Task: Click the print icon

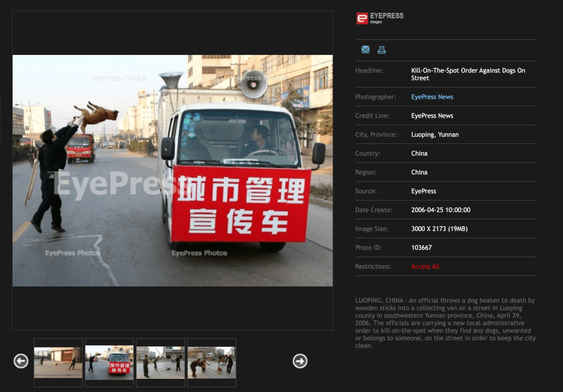Action: click(381, 50)
